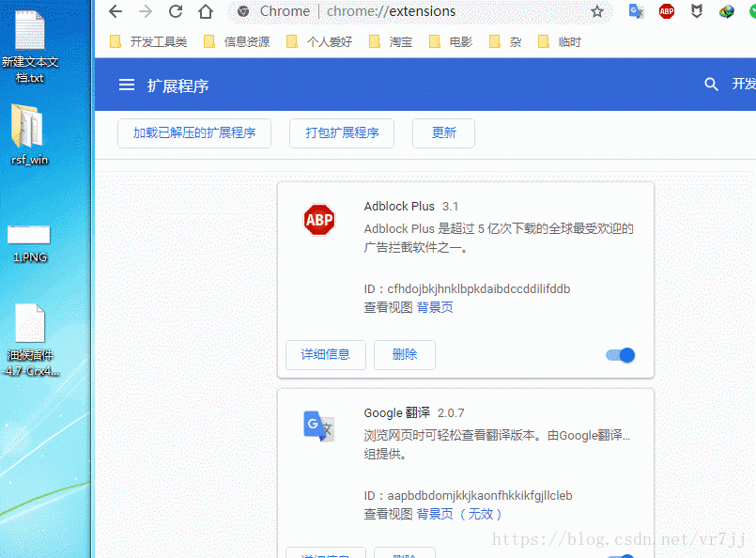Expand the 信息资源 bookmark folder
This screenshot has width=756, height=558.
(x=237, y=41)
